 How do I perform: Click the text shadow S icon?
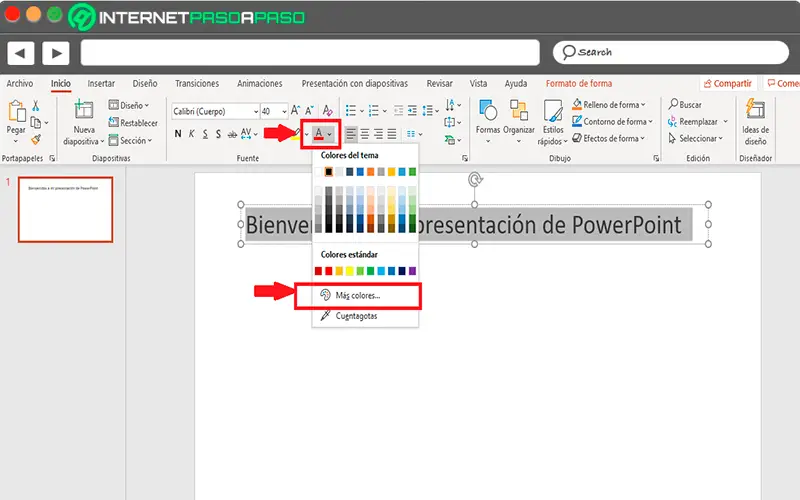[218, 134]
